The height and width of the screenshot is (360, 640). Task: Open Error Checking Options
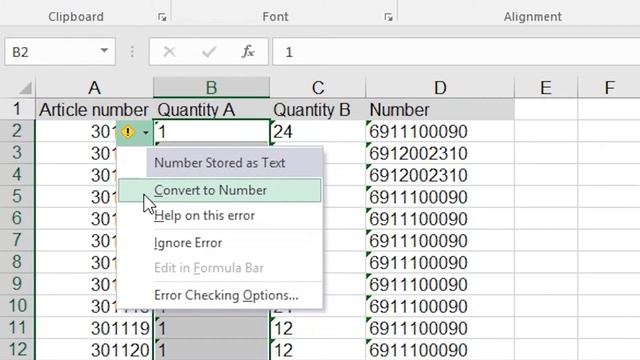pos(220,295)
